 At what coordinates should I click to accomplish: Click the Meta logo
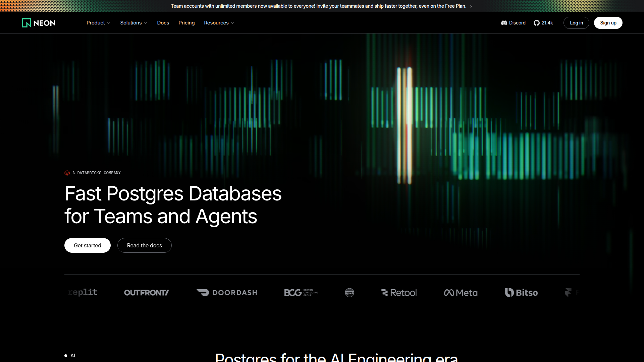click(x=461, y=293)
